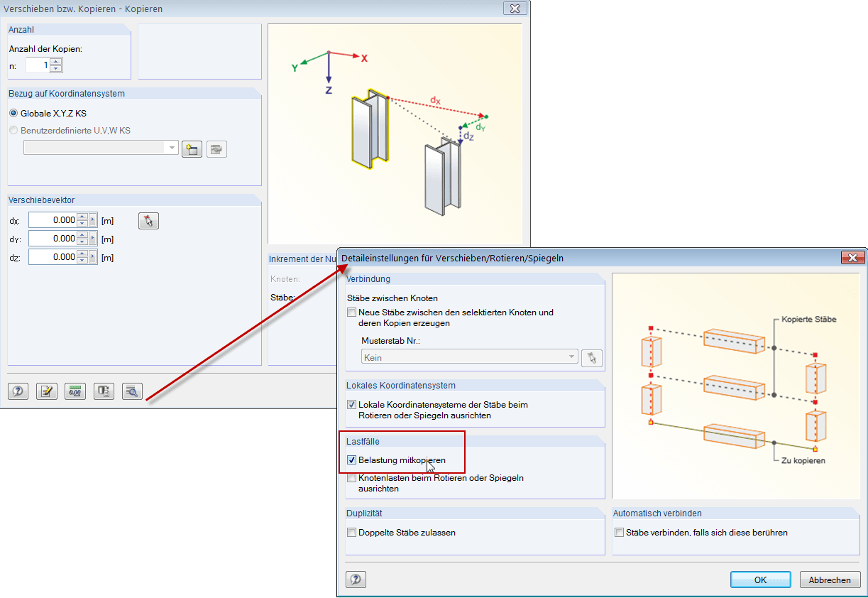Open the units and decimals 0.00 button
The width and height of the screenshot is (868, 598).
(x=75, y=391)
